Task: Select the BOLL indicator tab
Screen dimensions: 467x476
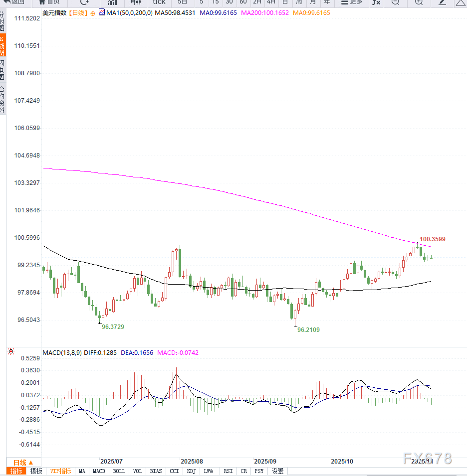Action: pos(119,471)
